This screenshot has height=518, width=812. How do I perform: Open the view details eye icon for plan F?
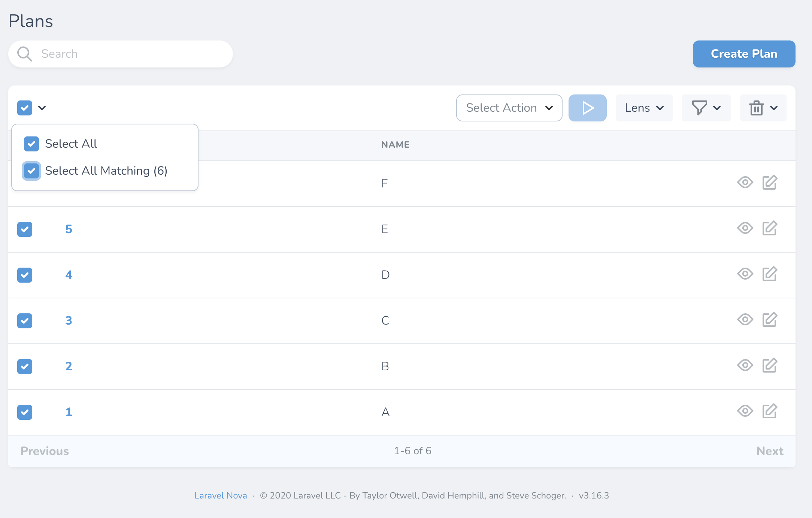[x=745, y=183]
